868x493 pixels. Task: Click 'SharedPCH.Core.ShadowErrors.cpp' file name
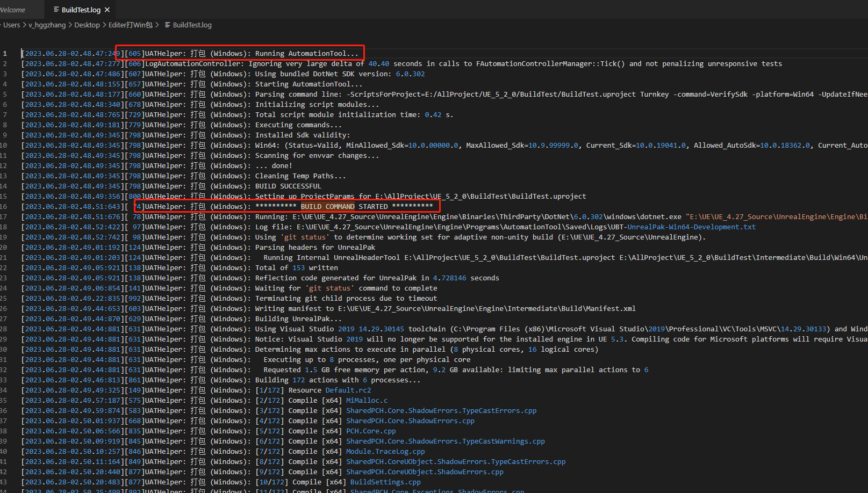pos(410,421)
